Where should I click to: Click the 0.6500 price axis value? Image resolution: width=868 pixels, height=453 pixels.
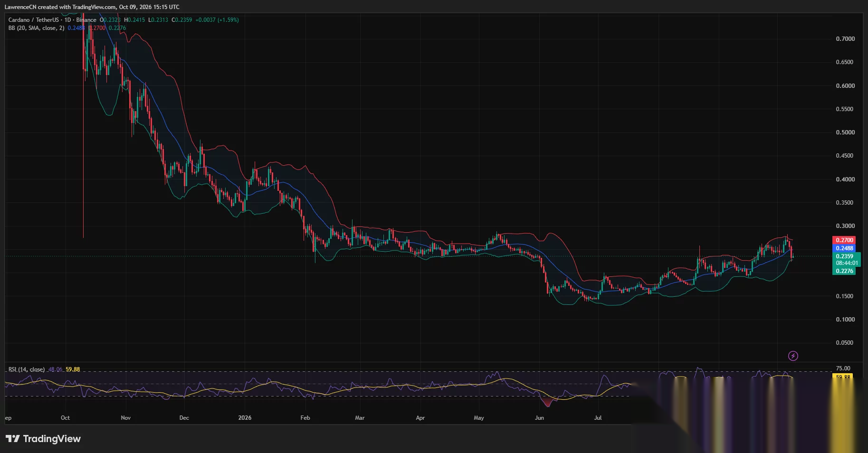[845, 62]
